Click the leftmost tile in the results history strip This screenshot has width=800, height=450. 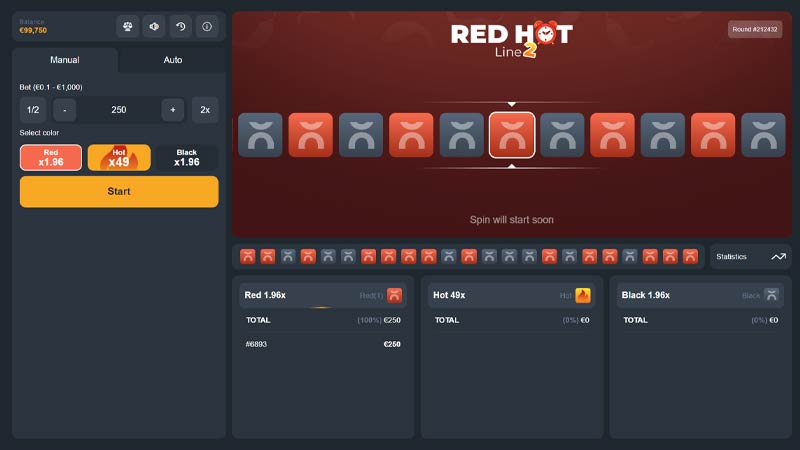(x=247, y=256)
